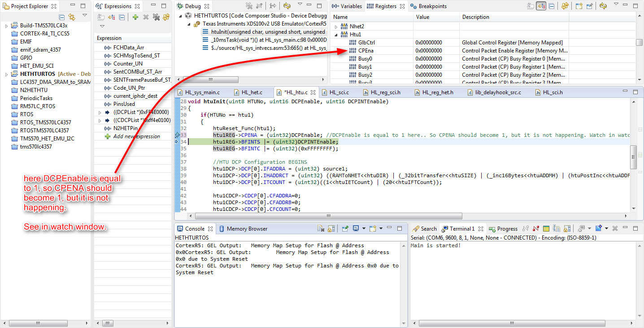This screenshot has width=644, height=328.
Task: Toggle Show Logical Structure in Expressions view
Action: click(112, 17)
